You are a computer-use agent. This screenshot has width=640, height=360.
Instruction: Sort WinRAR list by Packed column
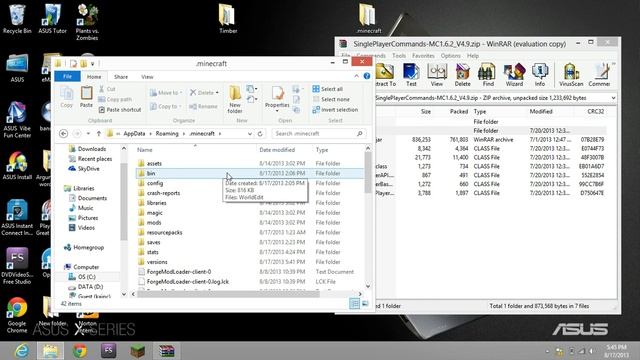click(459, 111)
